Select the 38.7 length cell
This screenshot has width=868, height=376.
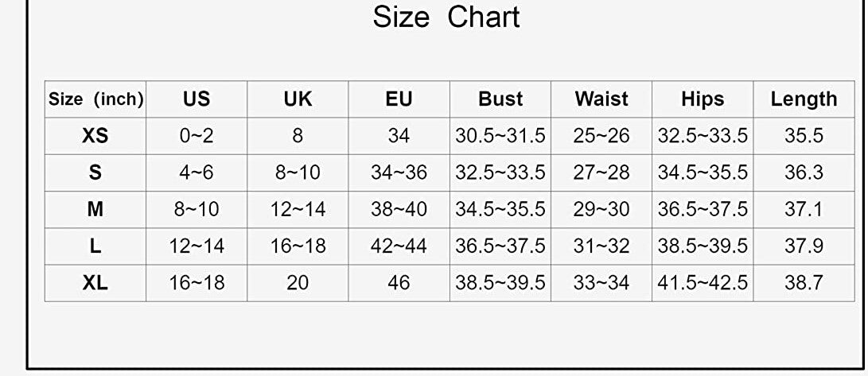804,283
